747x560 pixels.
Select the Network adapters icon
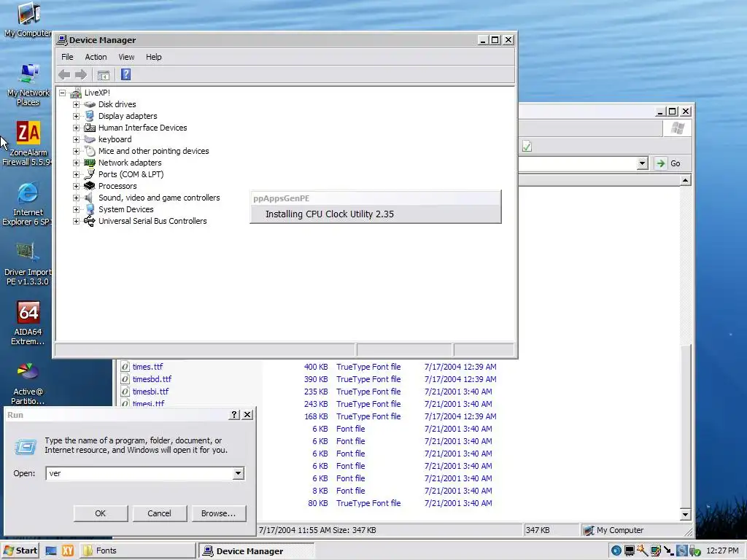(89, 163)
